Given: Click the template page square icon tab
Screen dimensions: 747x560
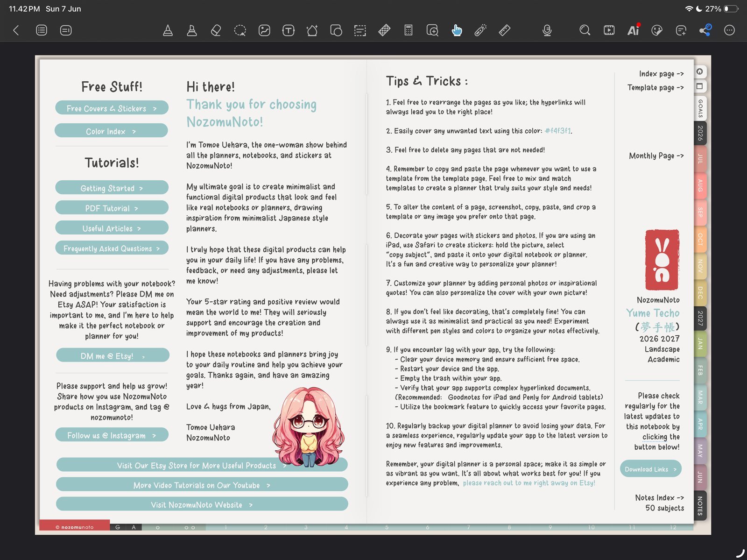Looking at the screenshot, I should pos(700,86).
